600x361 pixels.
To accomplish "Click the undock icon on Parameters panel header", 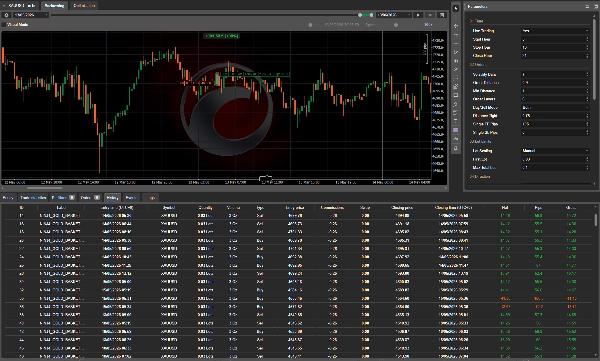I will click(596, 7).
